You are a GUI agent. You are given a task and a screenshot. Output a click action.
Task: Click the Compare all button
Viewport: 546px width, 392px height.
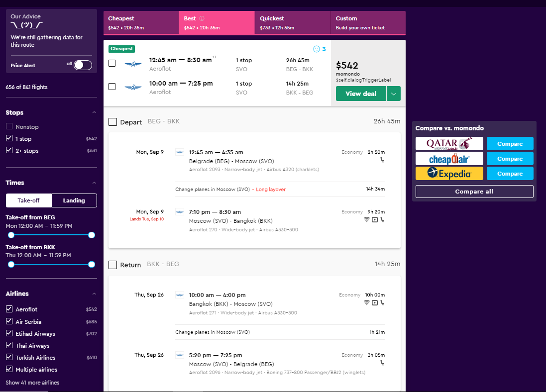(474, 192)
